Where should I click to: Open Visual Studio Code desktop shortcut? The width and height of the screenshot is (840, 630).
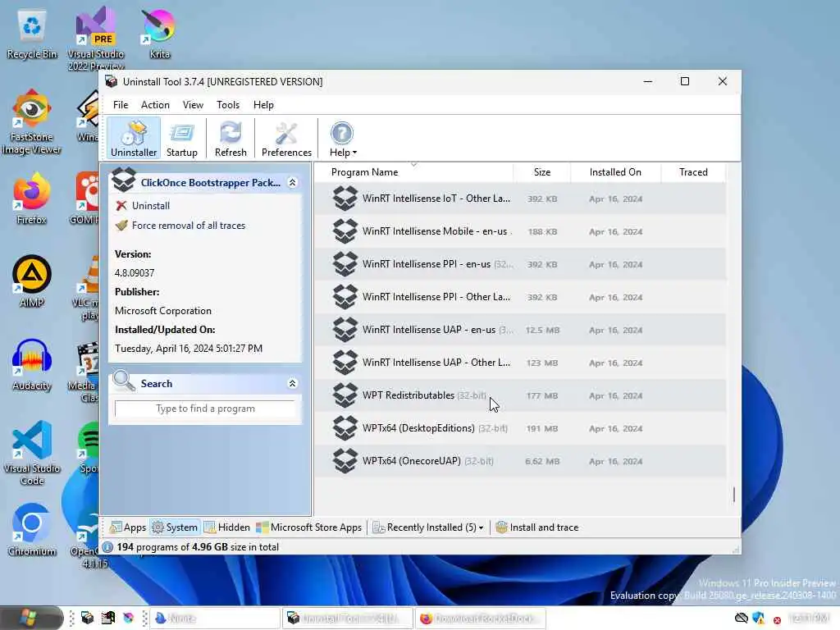[x=32, y=453]
